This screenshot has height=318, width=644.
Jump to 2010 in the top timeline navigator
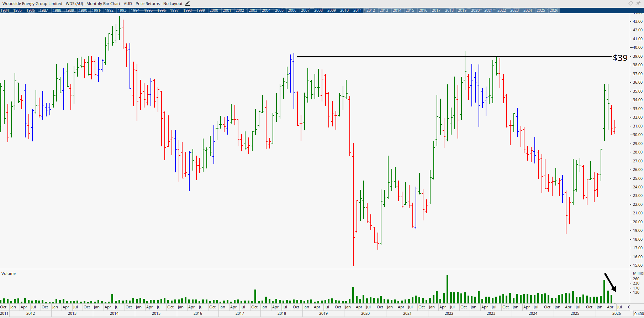344,10
